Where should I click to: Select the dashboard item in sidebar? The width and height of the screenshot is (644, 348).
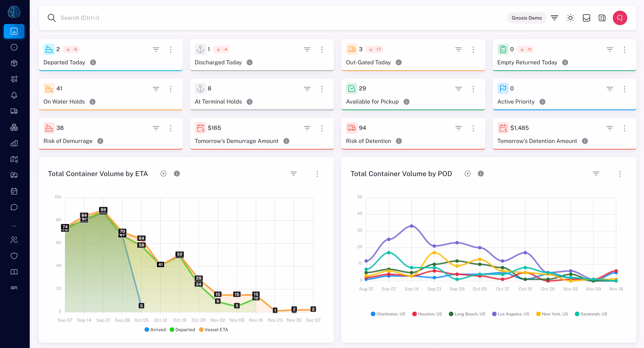(14, 31)
